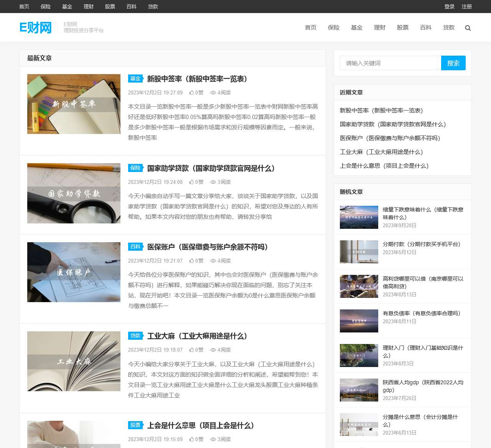Click the eye view icon on 医保账户 article
Screen dimensions: 491x448
pyautogui.click(x=213, y=261)
